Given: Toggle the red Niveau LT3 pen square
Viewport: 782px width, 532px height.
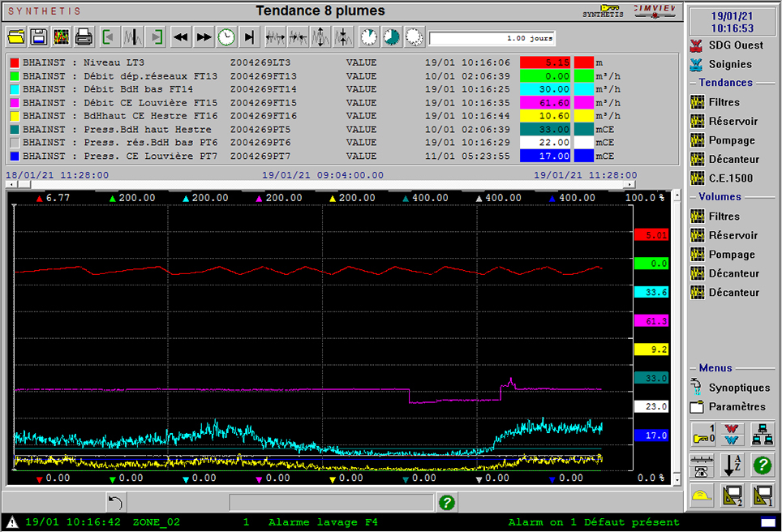Looking at the screenshot, I should [x=14, y=62].
